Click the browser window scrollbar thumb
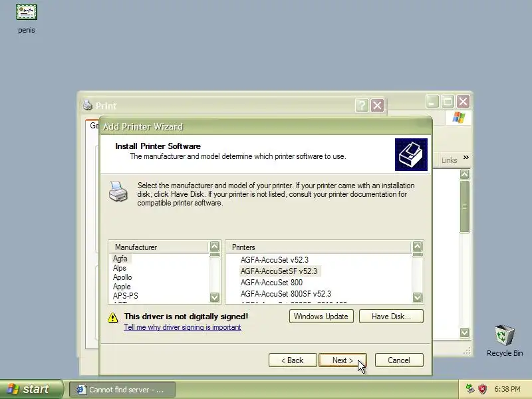Screen dimensions: 532x399 click(464, 207)
